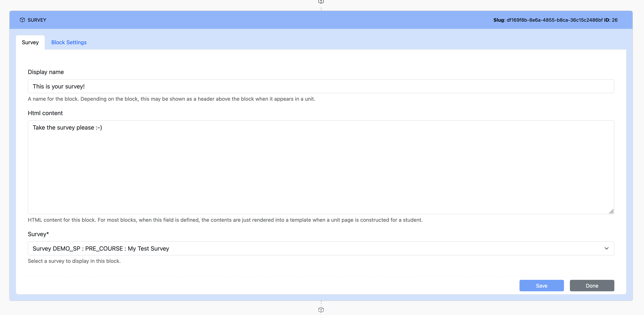Click the cube icon below the survey block
Screen dimensions: 644x315
321,310
